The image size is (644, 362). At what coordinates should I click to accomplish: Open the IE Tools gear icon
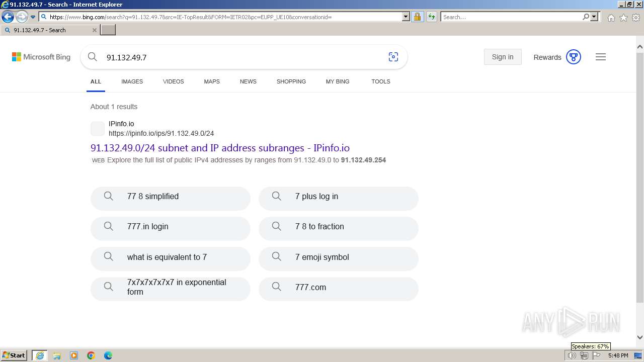point(636,18)
